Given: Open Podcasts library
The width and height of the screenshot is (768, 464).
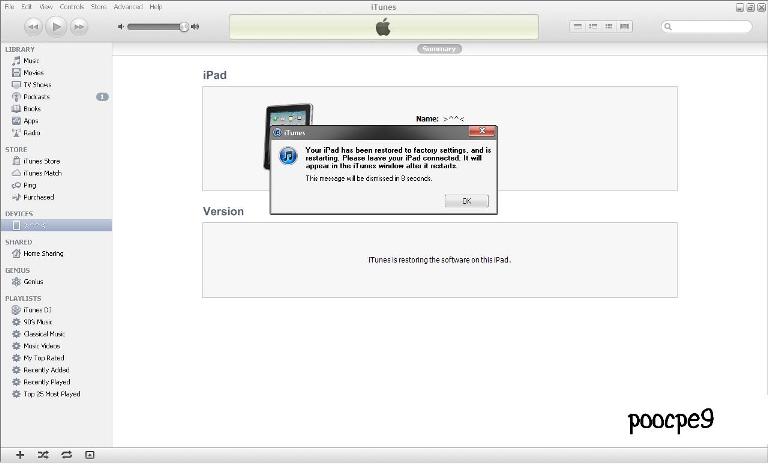Looking at the screenshot, I should click(36, 97).
